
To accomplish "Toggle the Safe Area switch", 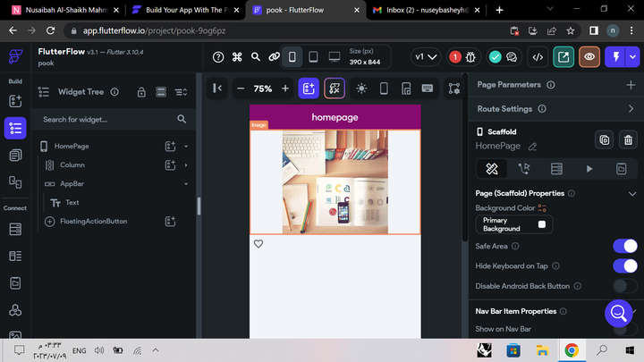I will tap(625, 246).
